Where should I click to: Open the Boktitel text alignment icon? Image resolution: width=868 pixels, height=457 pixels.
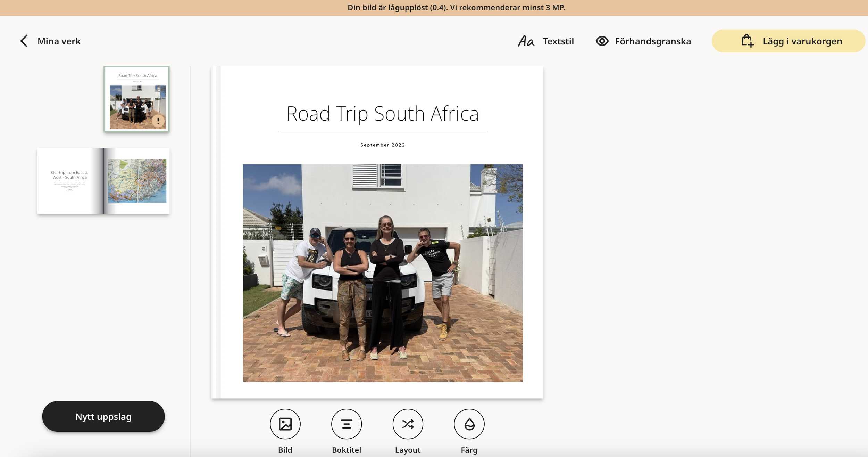(346, 424)
